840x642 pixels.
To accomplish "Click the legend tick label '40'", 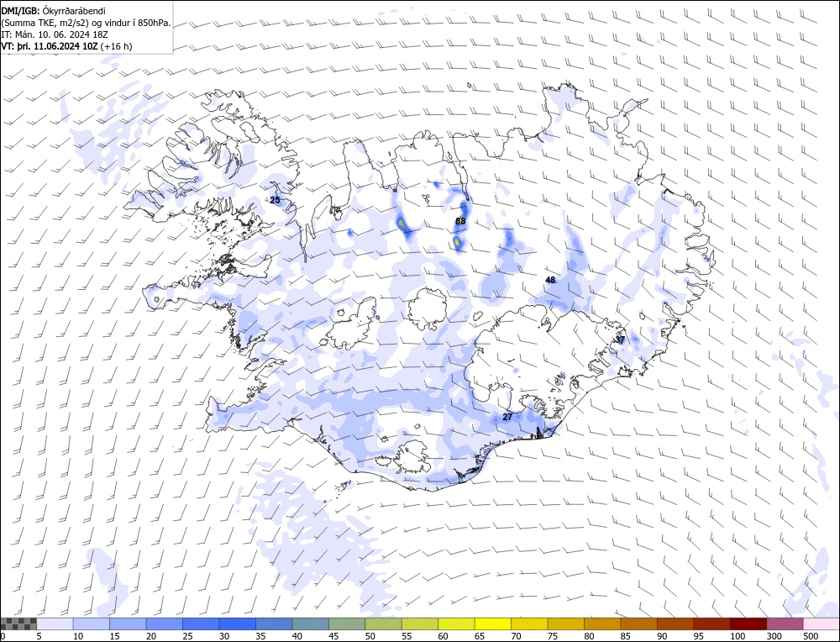I will 297,636.
